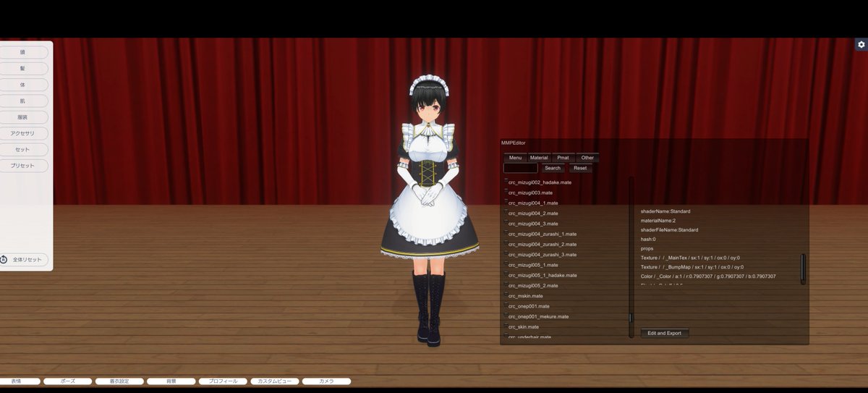Toggle checkbox for crc_mizugi004_zurashi_1.mate

(506, 232)
